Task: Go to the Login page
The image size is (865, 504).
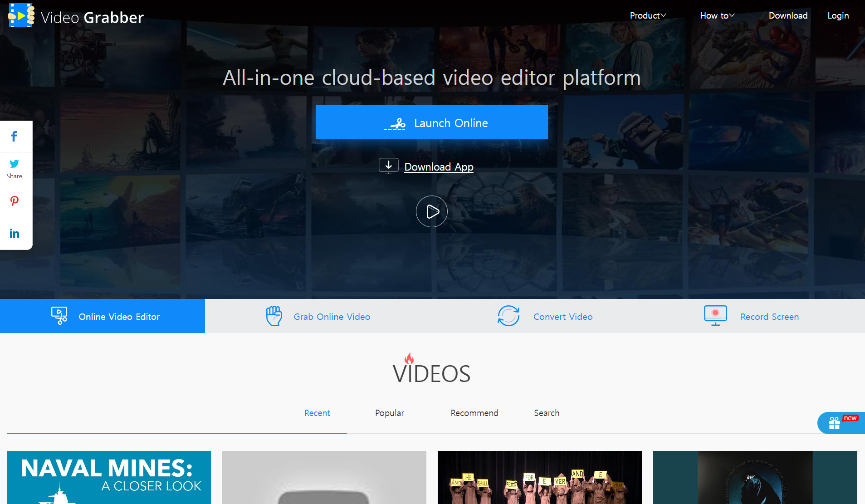Action: click(838, 15)
